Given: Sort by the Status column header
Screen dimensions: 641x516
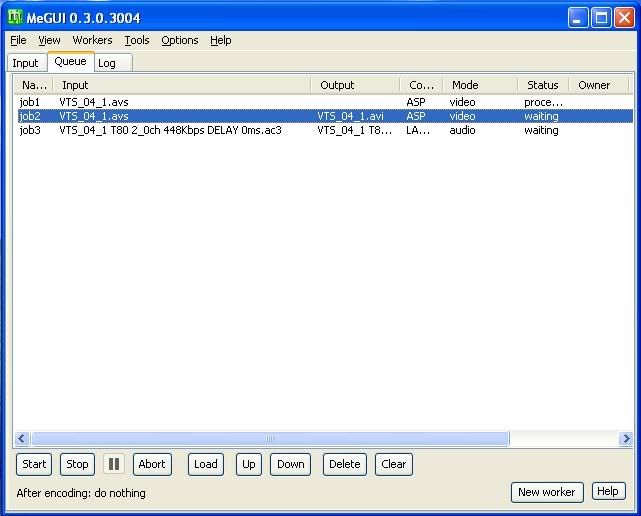Looking at the screenshot, I should click(543, 85).
